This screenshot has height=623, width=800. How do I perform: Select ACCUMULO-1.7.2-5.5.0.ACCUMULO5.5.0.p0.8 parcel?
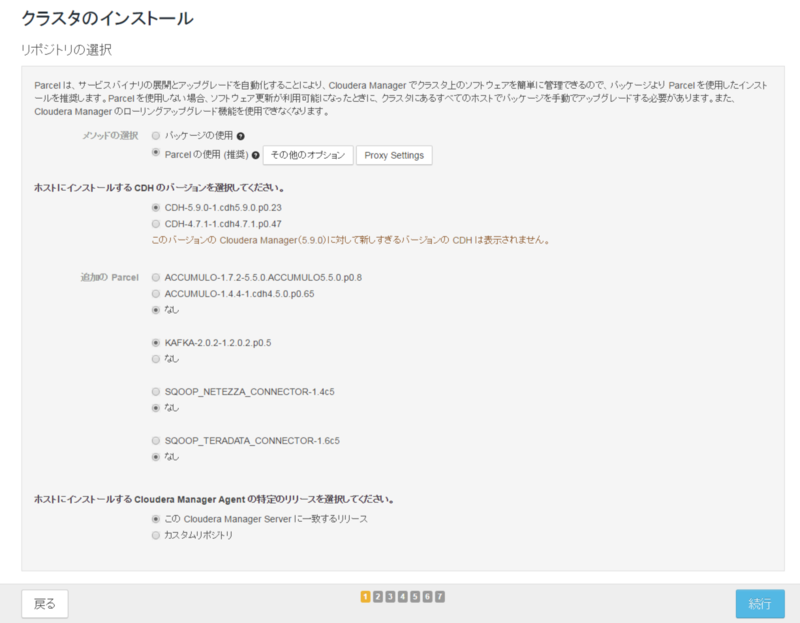pos(156,278)
